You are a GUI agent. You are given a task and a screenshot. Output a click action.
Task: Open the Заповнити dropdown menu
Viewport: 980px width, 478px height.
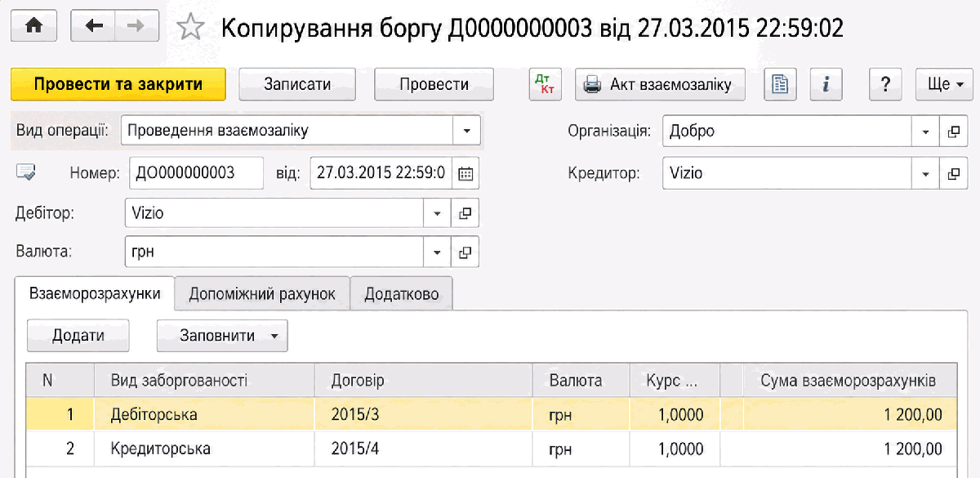click(x=222, y=336)
